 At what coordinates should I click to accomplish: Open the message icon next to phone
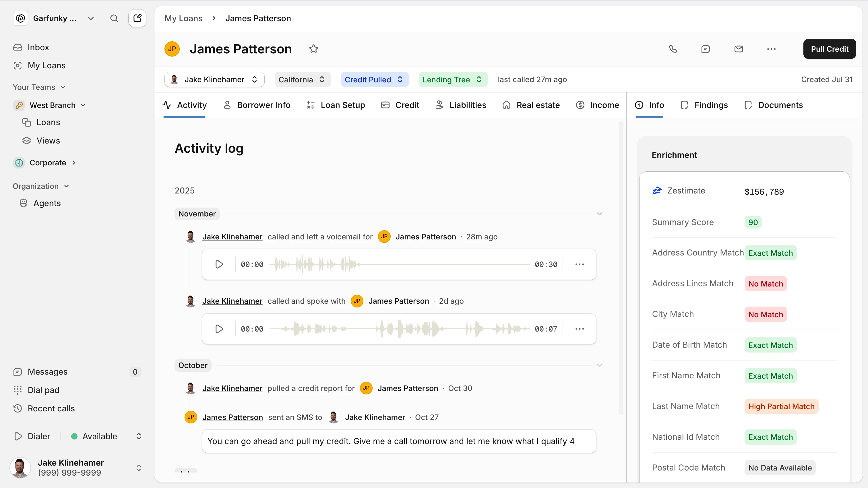point(705,49)
